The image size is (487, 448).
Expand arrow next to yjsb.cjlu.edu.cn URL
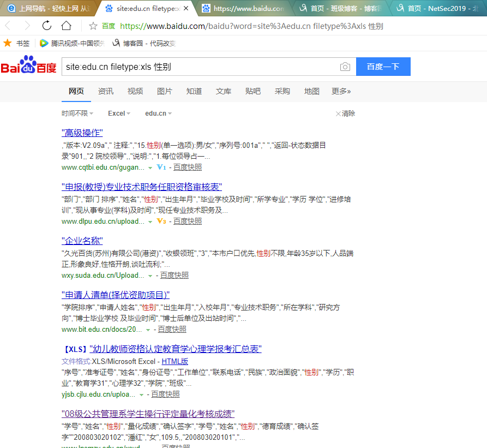[141, 395]
